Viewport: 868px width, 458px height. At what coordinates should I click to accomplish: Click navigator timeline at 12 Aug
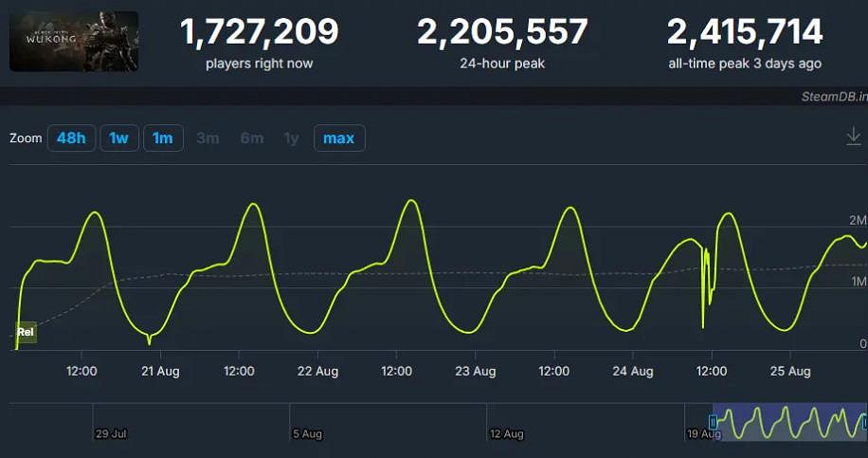coord(507,433)
